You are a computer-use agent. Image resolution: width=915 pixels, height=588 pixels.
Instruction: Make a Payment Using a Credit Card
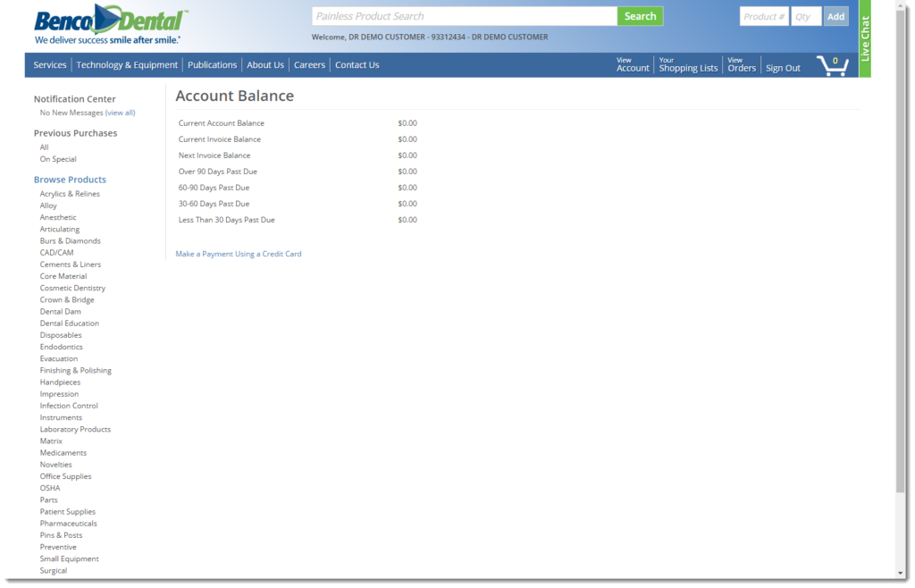pos(238,254)
